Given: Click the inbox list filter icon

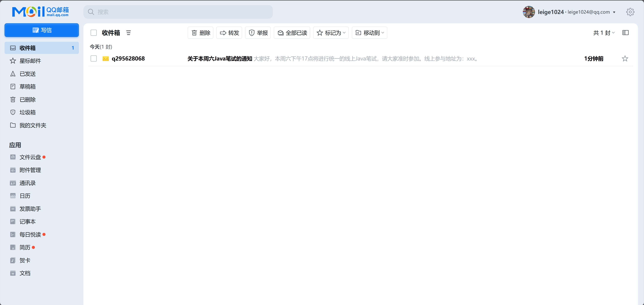Looking at the screenshot, I should 129,33.
